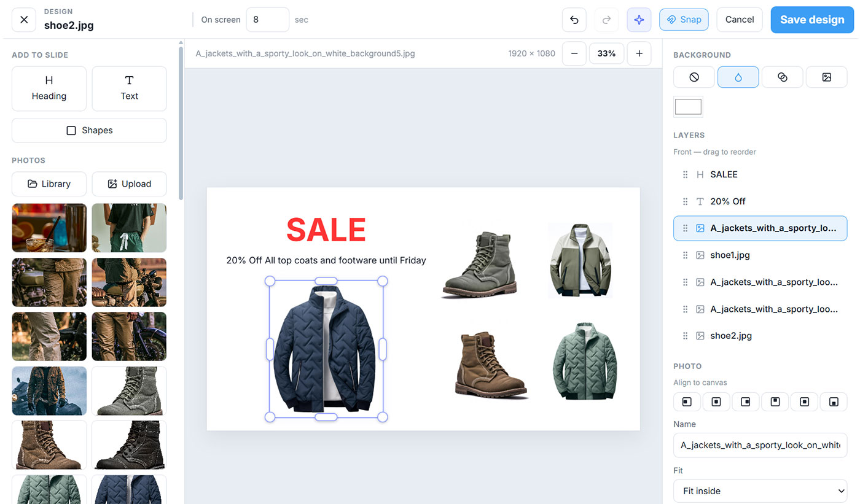
Task: Open the Fit inside dropdown
Action: [760, 491]
